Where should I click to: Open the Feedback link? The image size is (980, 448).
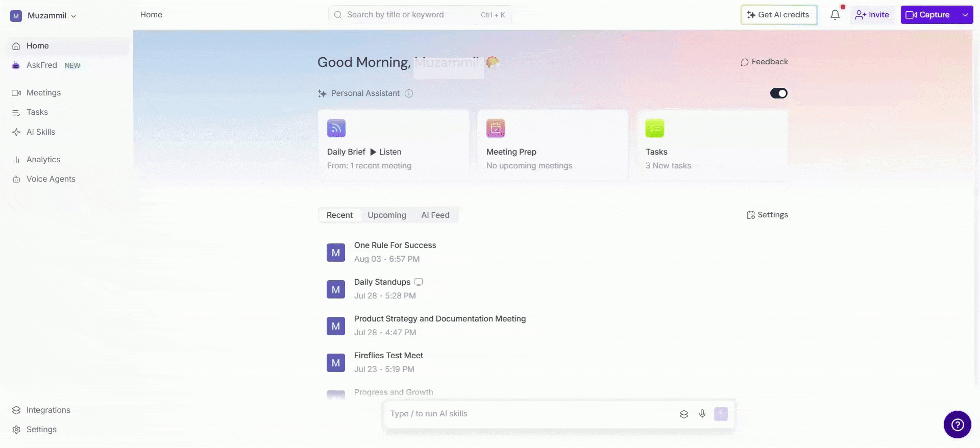pyautogui.click(x=764, y=62)
